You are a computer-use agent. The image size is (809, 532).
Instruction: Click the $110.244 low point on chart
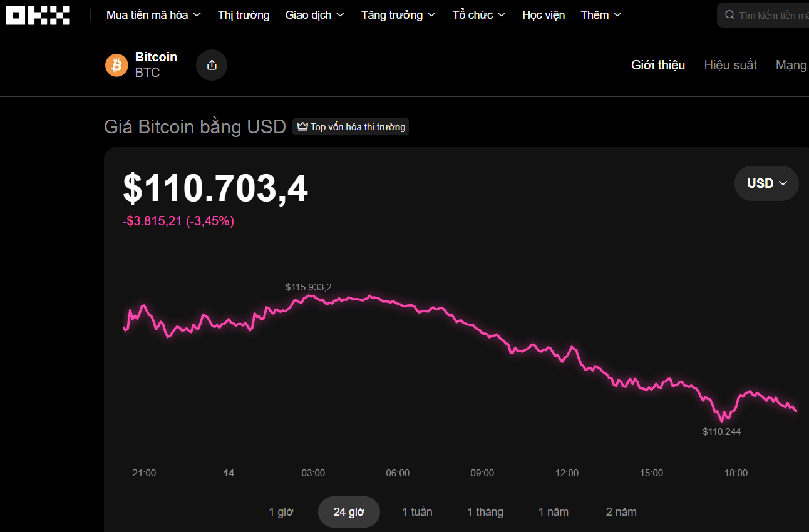tap(723, 419)
